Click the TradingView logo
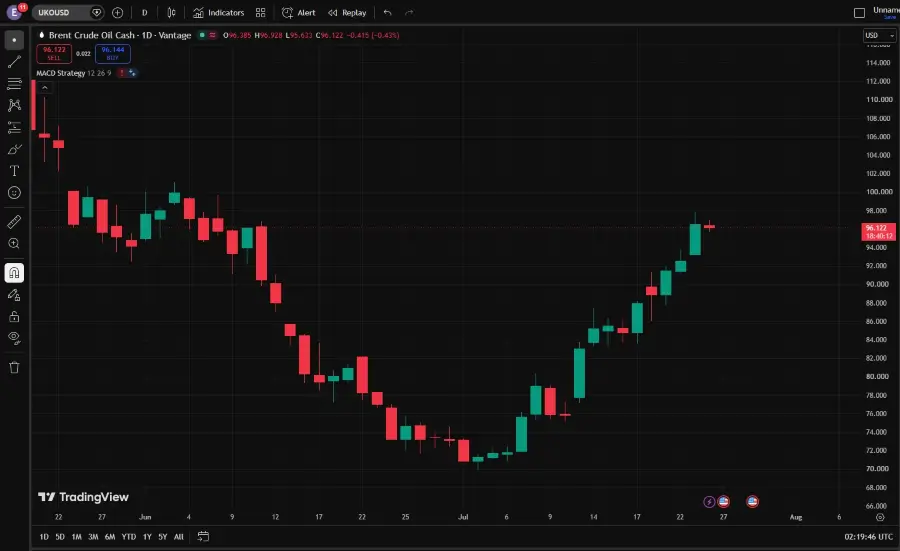Image resolution: width=900 pixels, height=551 pixels. coord(83,497)
